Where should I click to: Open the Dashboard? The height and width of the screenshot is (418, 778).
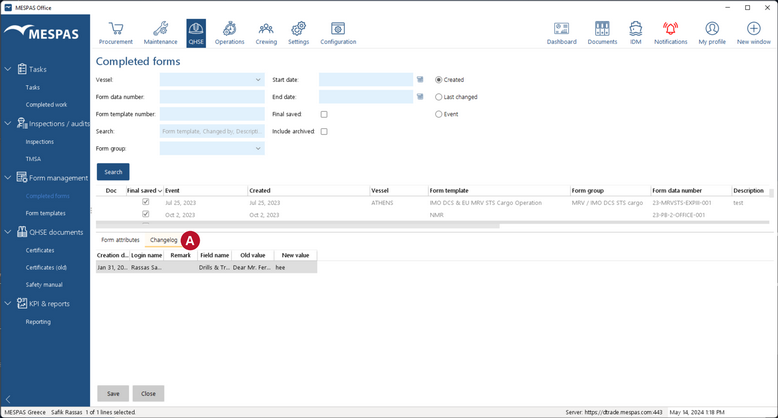562,33
